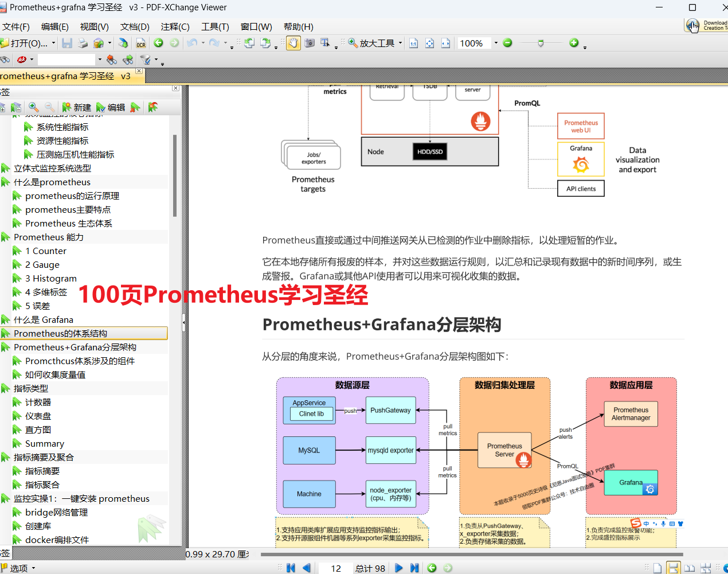This screenshot has width=728, height=574.
Task: Click green minus zoom out button
Action: click(x=507, y=43)
